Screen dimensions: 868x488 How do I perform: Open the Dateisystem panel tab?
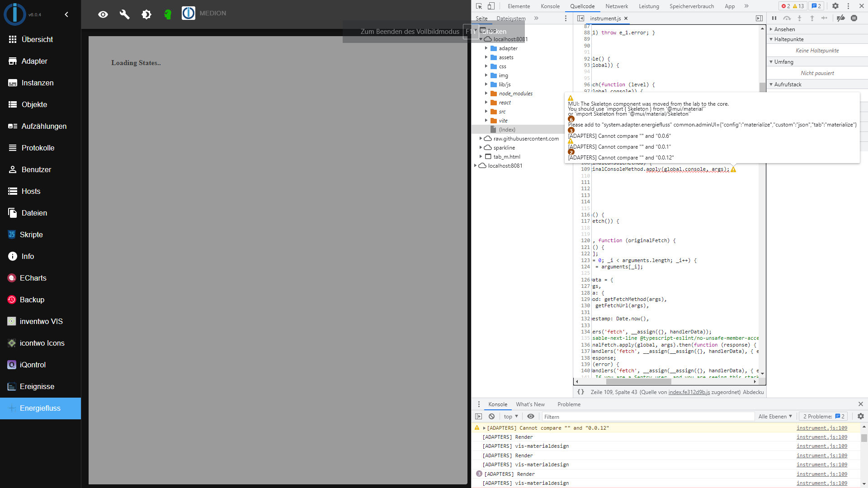pos(510,19)
